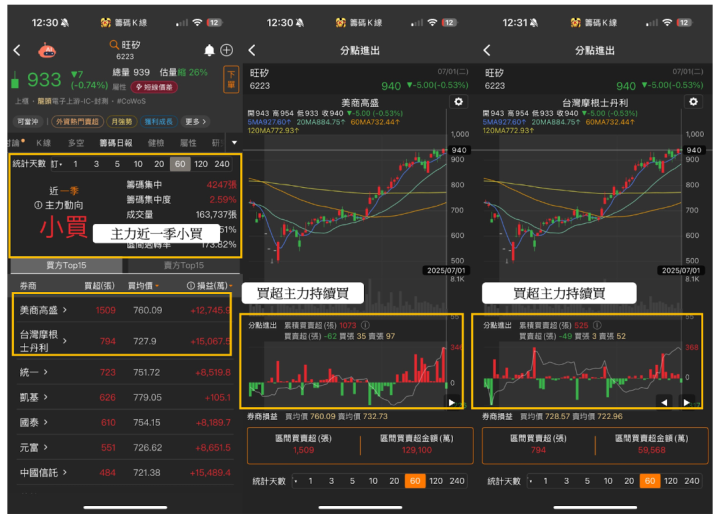Tap the orange 下單 order button
The image size is (720, 524).
[231, 79]
